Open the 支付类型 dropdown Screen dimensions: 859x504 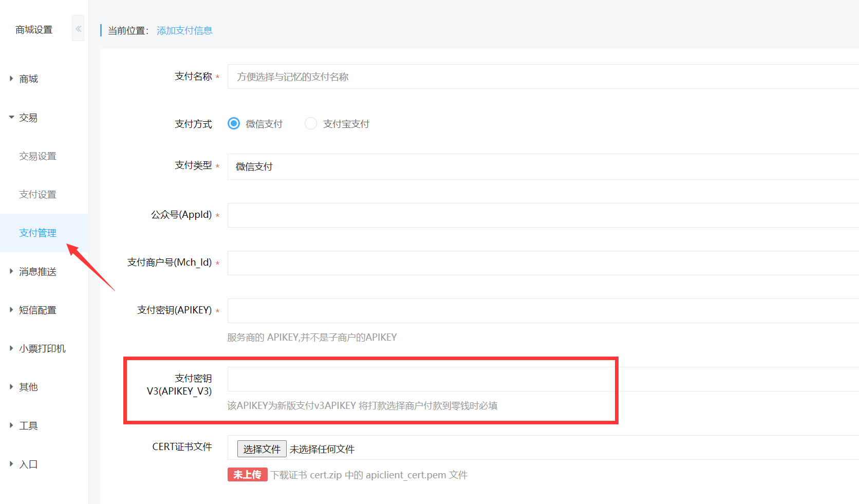(543, 166)
